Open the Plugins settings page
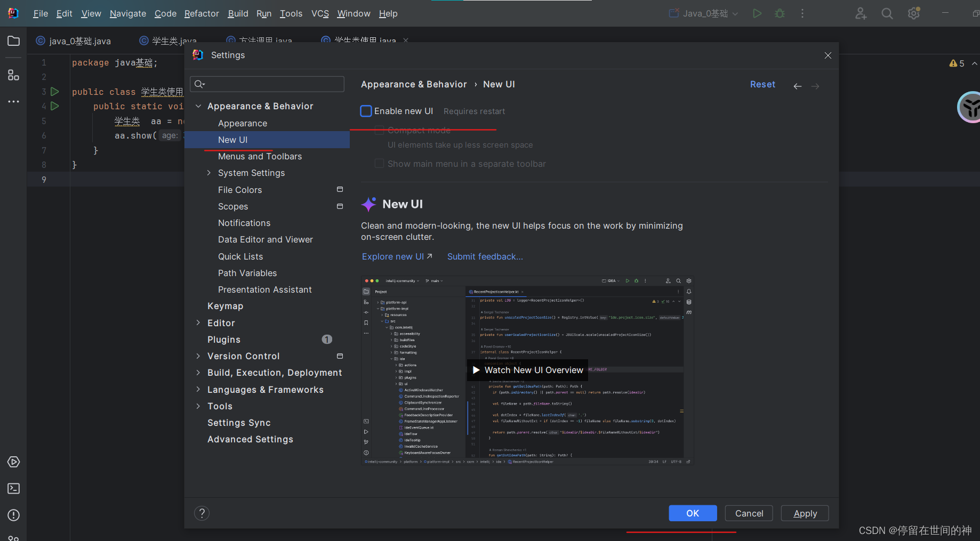Screen dimensions: 980x541 [224, 340]
